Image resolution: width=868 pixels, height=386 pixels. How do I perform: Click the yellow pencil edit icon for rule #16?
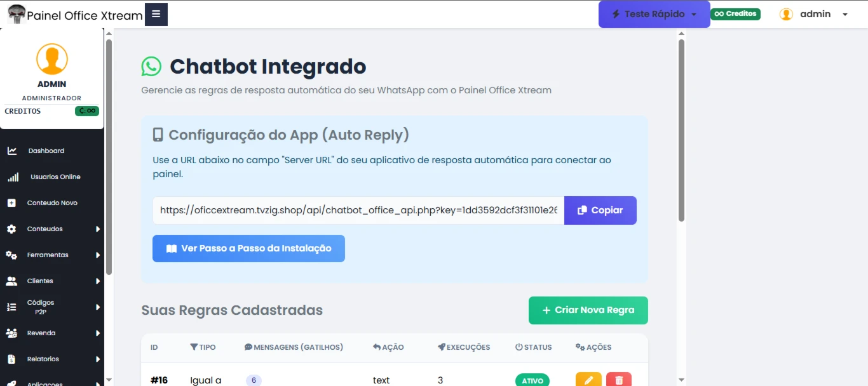pos(588,380)
